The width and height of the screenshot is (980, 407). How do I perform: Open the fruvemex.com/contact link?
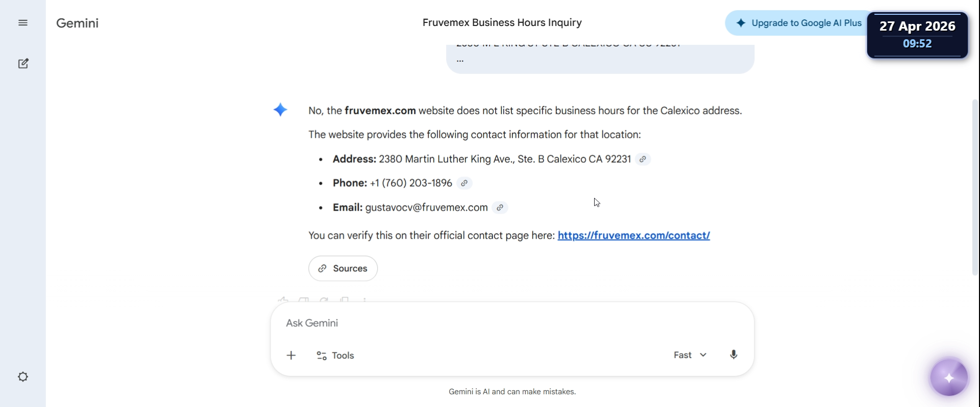point(633,236)
